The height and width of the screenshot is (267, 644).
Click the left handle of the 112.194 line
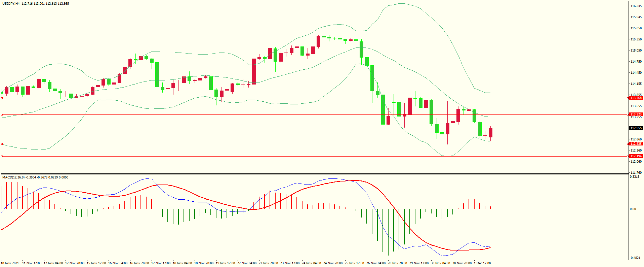(2, 156)
